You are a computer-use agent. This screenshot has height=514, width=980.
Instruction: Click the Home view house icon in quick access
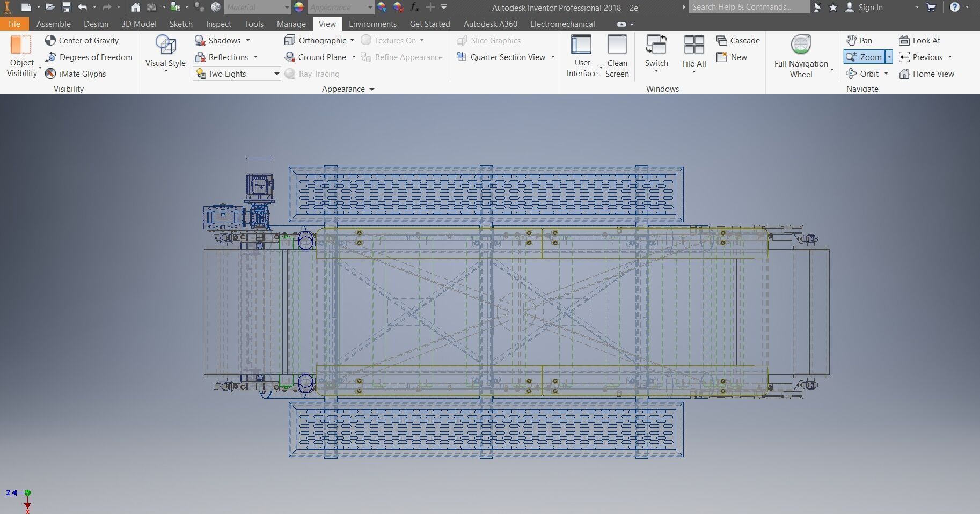point(136,7)
